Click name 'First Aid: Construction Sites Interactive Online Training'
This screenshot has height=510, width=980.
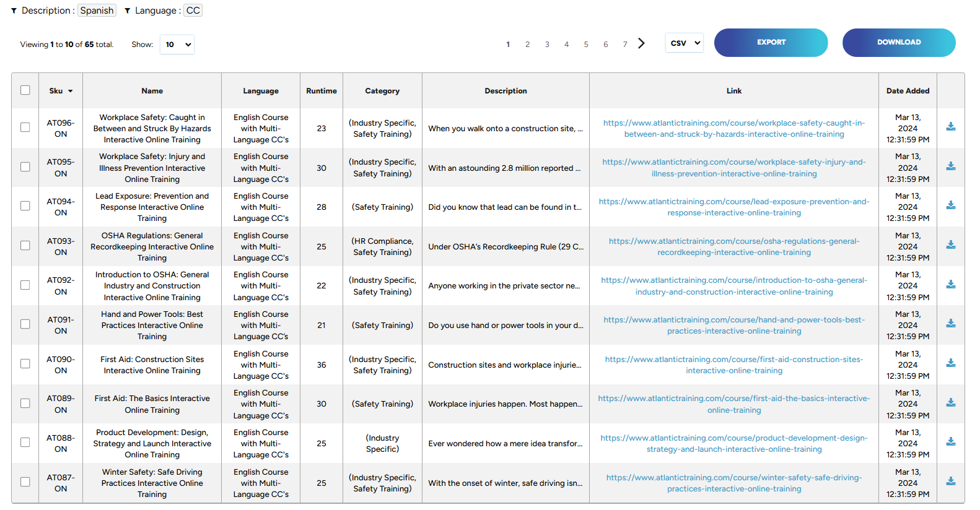(x=152, y=365)
